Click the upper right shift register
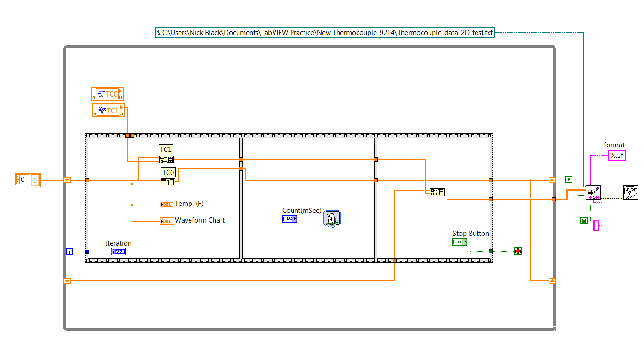This screenshot has width=644, height=356. [552, 180]
